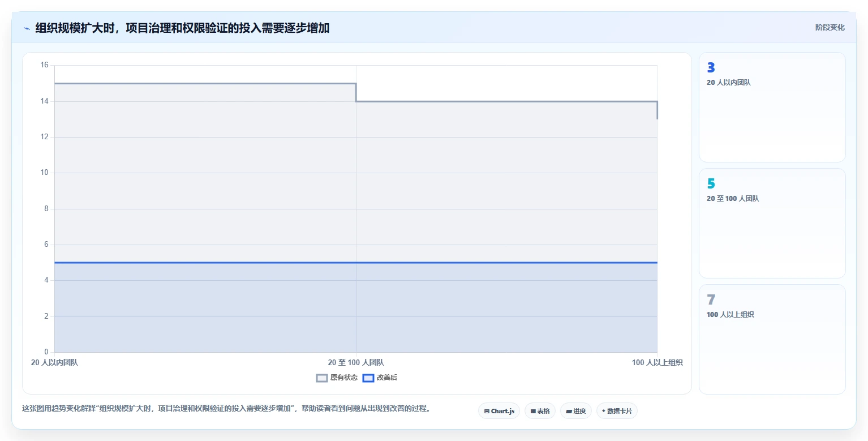Image resolution: width=868 pixels, height=441 pixels.
Task: Open the card showing 3 for 20 人以内团队
Action: pyautogui.click(x=772, y=107)
